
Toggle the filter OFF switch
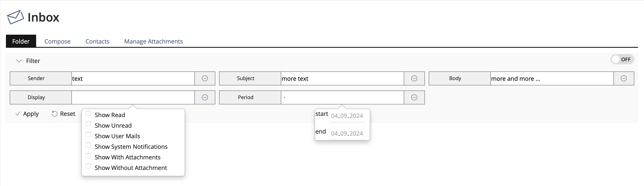622,60
